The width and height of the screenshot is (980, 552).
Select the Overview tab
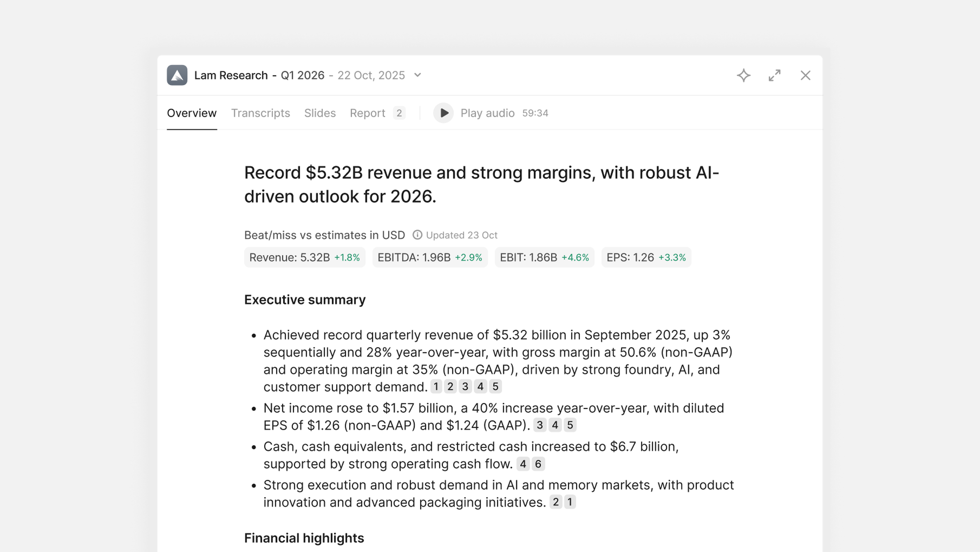[x=191, y=113]
